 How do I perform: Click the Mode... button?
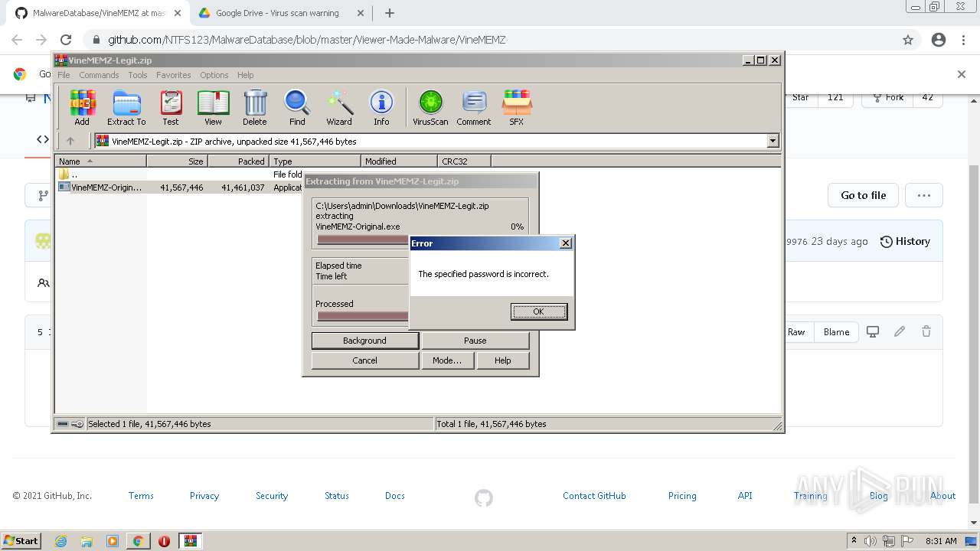click(x=447, y=360)
